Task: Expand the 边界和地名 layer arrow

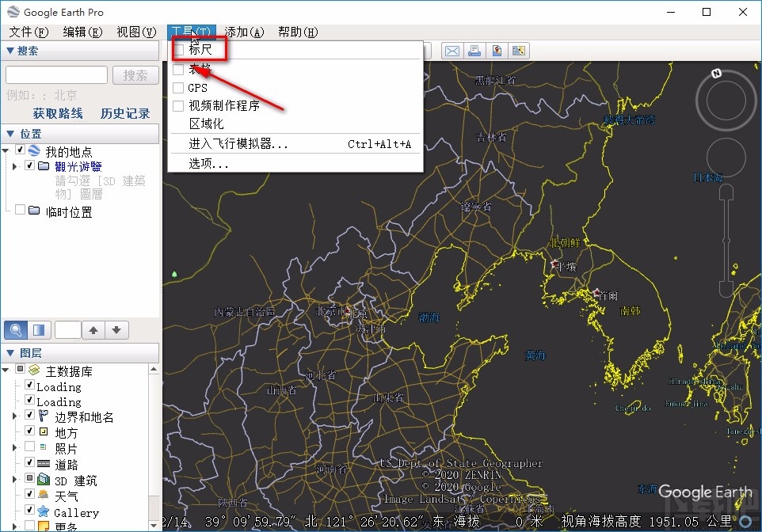Action: 14,416
